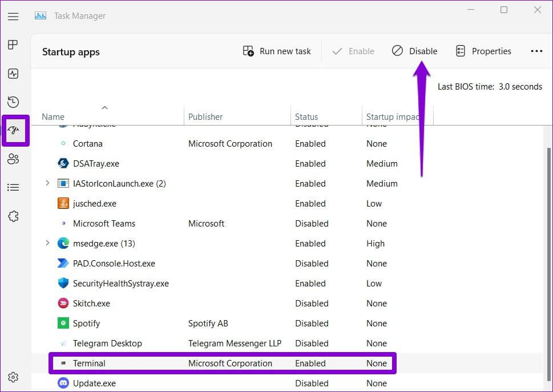Image resolution: width=553 pixels, height=392 pixels.
Task: Click the Microsoft publisher cell for Teams
Action: pyautogui.click(x=207, y=224)
